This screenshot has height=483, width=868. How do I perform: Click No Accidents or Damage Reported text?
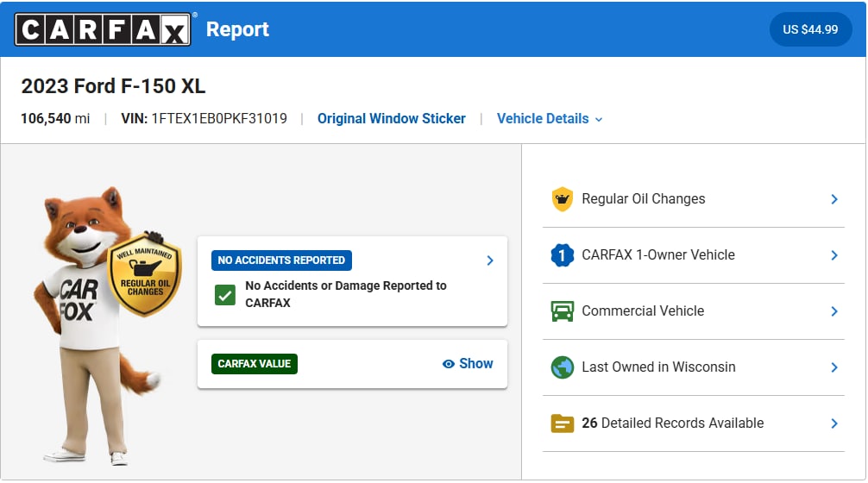click(346, 294)
